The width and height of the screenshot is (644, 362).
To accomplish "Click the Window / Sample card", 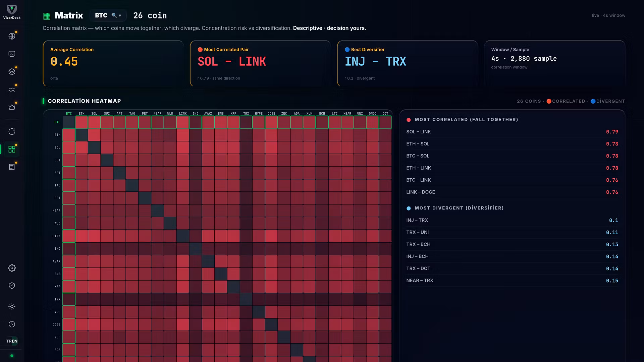I will (554, 63).
